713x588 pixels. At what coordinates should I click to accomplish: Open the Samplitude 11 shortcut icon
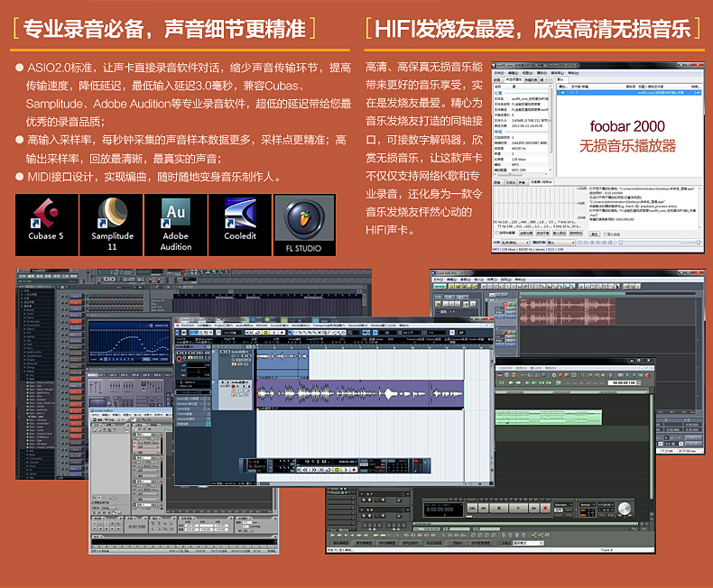111,225
